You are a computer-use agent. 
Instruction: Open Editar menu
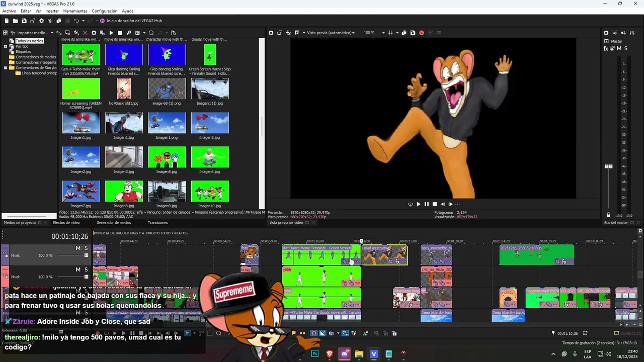pos(26,11)
